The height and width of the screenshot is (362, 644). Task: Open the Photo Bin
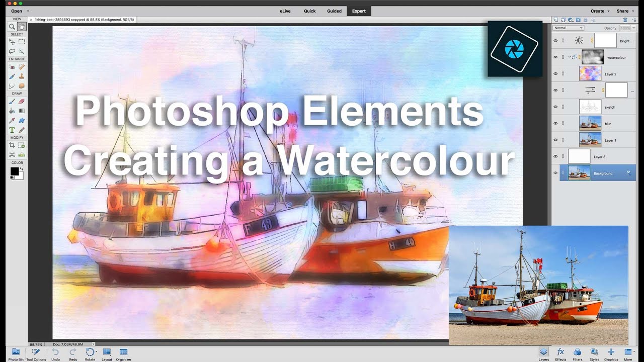pyautogui.click(x=16, y=354)
